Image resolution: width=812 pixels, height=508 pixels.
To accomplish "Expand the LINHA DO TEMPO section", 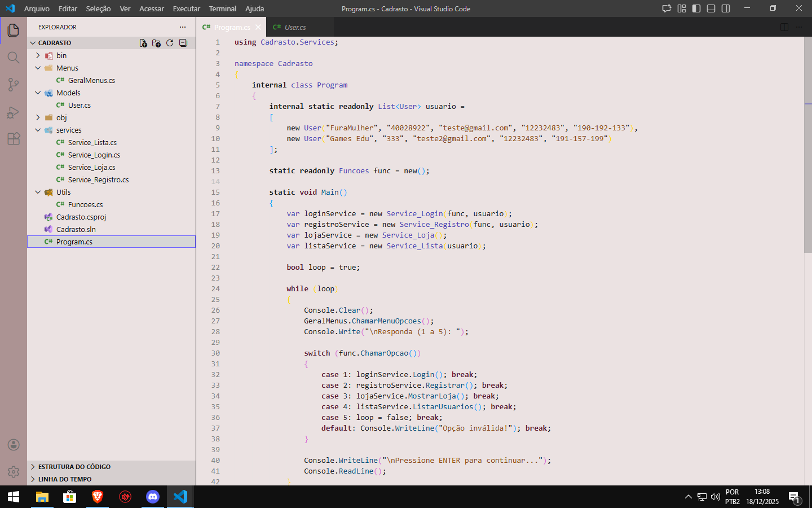I will click(111, 479).
